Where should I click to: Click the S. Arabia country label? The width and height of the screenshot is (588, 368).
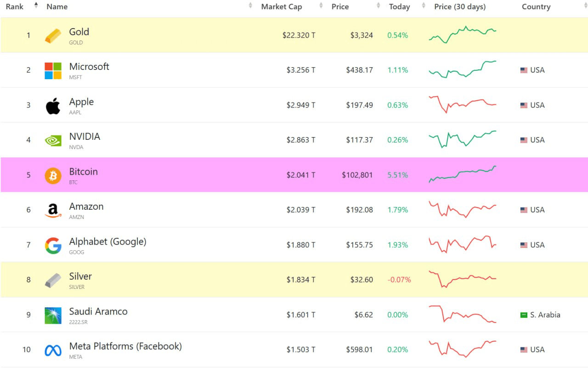(x=545, y=315)
